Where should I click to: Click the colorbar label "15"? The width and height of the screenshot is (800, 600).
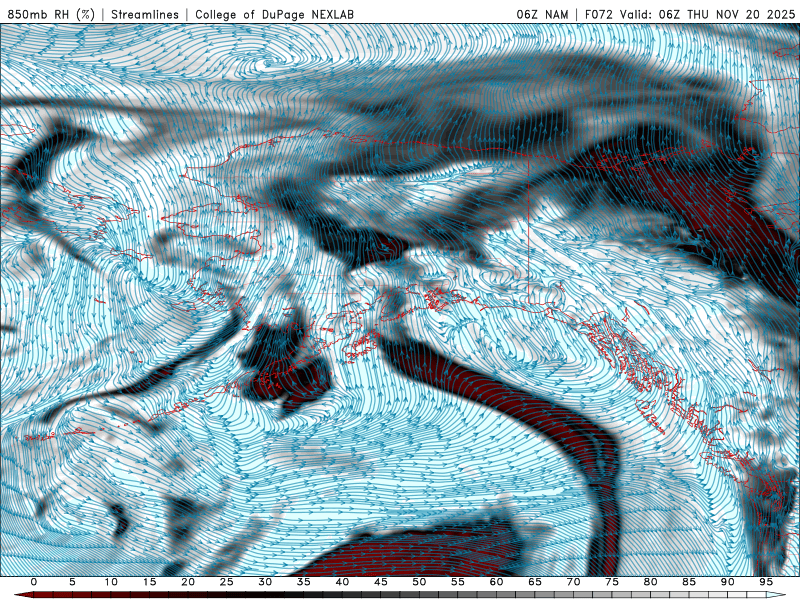(149, 582)
